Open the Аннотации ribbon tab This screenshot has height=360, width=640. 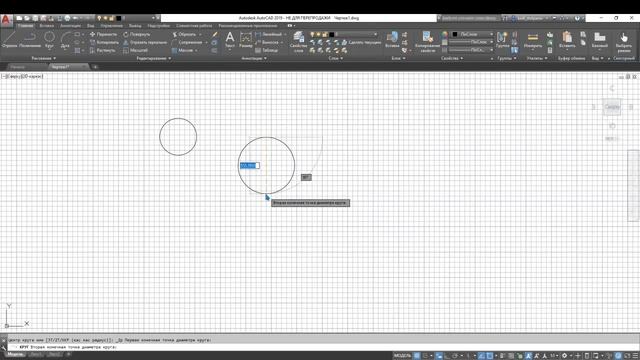(x=70, y=26)
